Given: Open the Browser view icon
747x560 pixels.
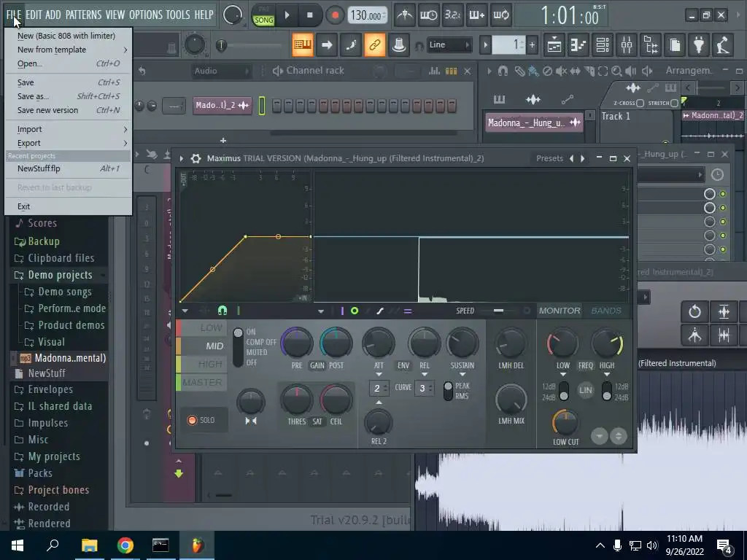Looking at the screenshot, I should 651,45.
